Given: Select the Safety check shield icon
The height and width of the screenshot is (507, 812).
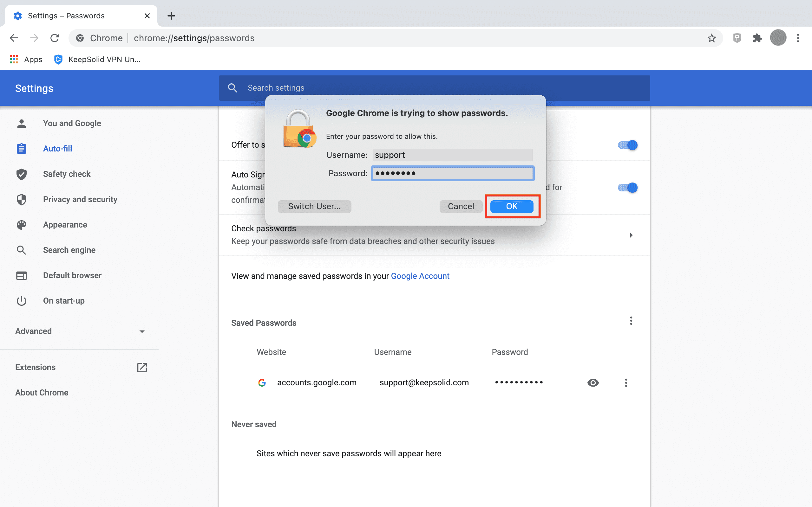Looking at the screenshot, I should tap(22, 174).
